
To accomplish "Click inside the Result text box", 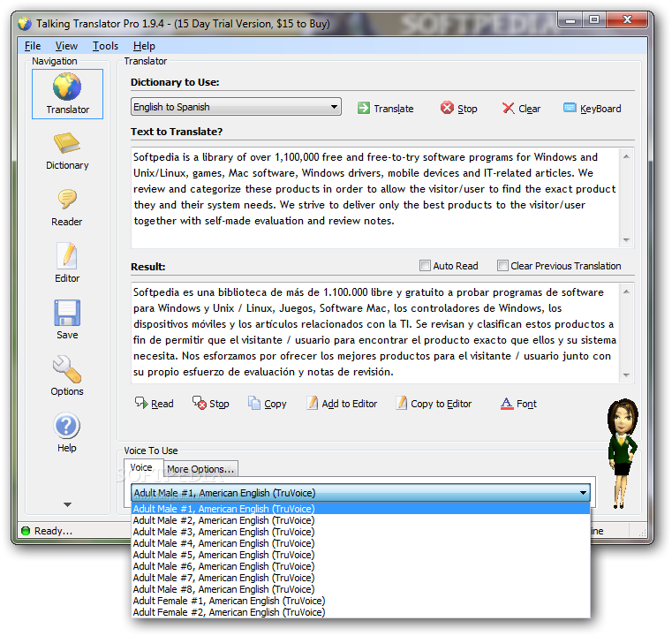I will [375, 333].
